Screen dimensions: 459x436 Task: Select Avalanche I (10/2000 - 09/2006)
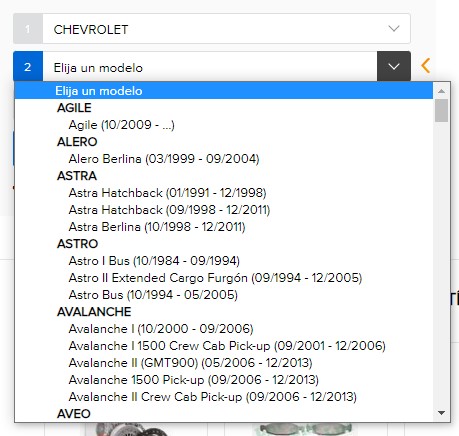pos(224,329)
